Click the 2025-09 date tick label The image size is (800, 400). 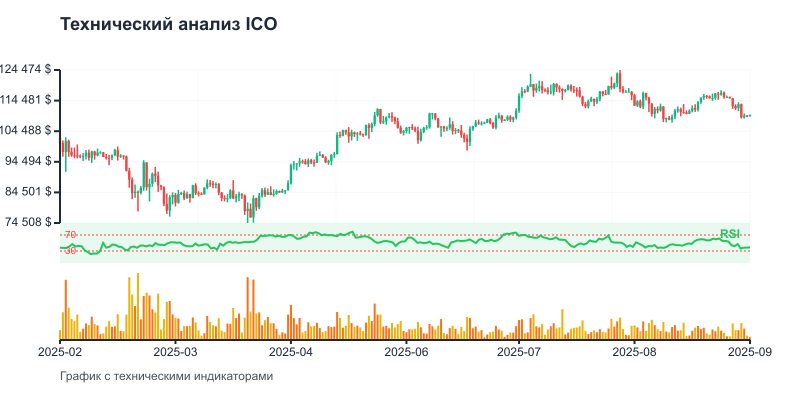(x=749, y=352)
